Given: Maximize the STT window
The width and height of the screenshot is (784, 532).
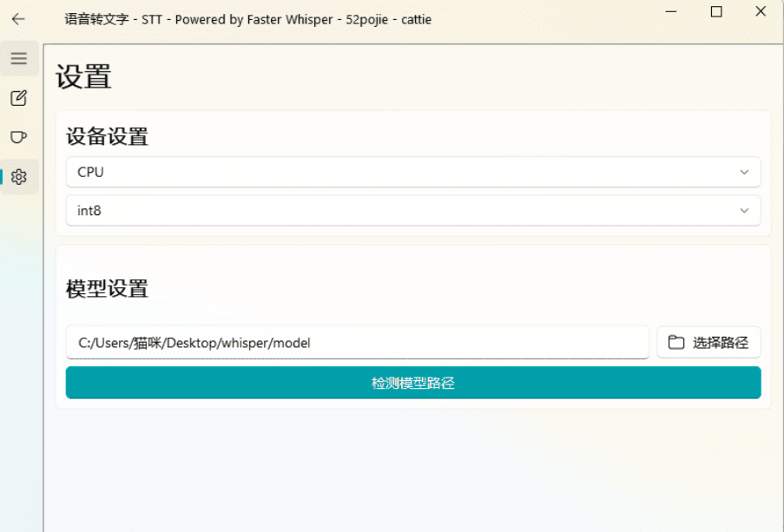Looking at the screenshot, I should tap(716, 11).
